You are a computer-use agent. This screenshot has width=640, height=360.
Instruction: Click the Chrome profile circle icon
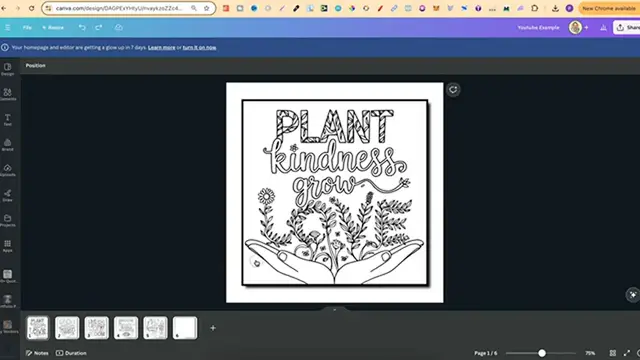[569, 8]
